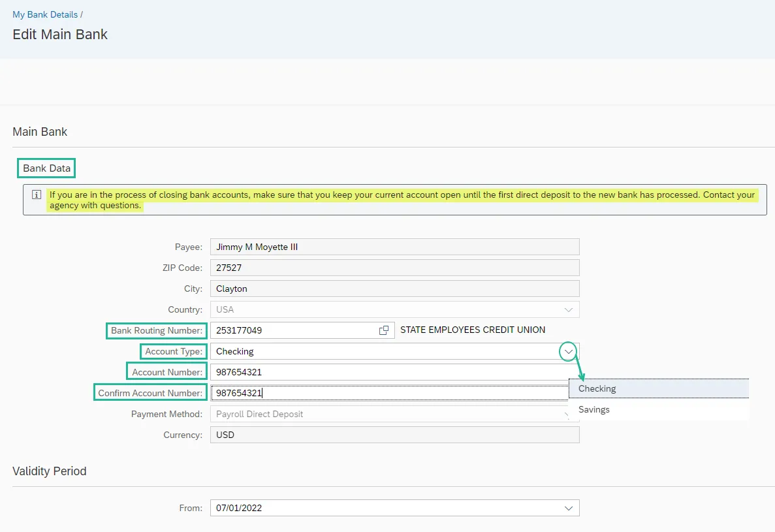
Task: Open the Country dropdown chevron
Action: (x=569, y=309)
